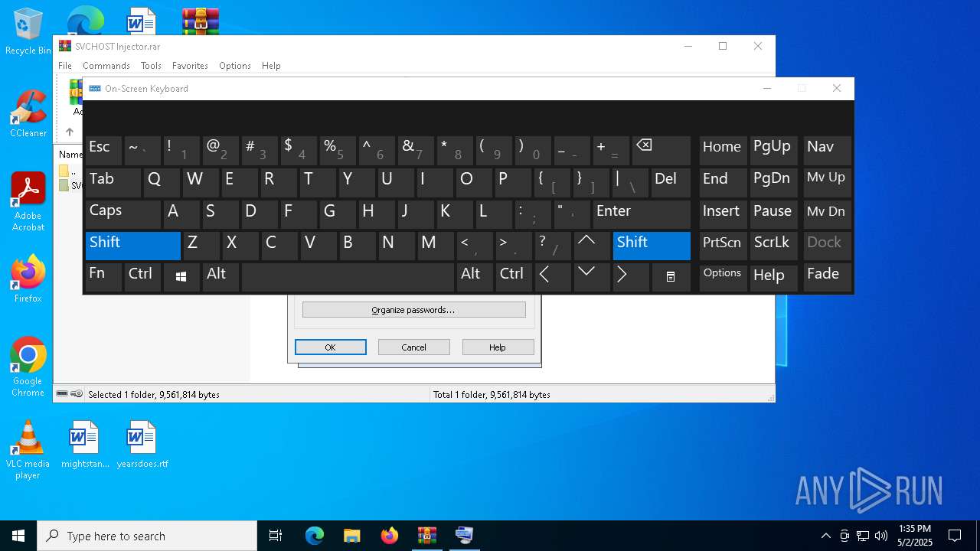980x551 pixels.
Task: Open Firefox from the taskbar
Action: pos(389,536)
